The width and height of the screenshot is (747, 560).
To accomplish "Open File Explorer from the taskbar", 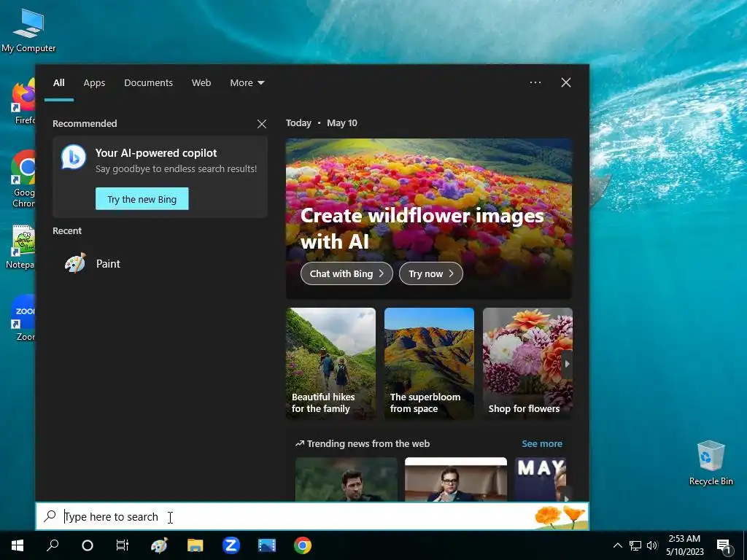I will coord(195,545).
